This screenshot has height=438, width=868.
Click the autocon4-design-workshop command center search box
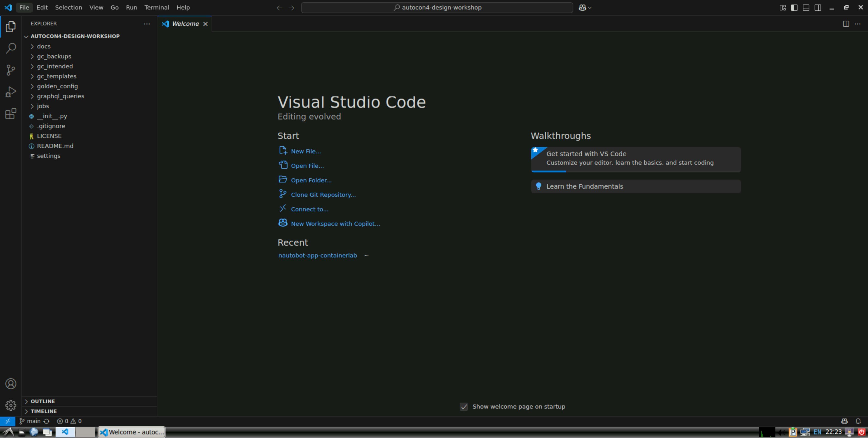437,7
